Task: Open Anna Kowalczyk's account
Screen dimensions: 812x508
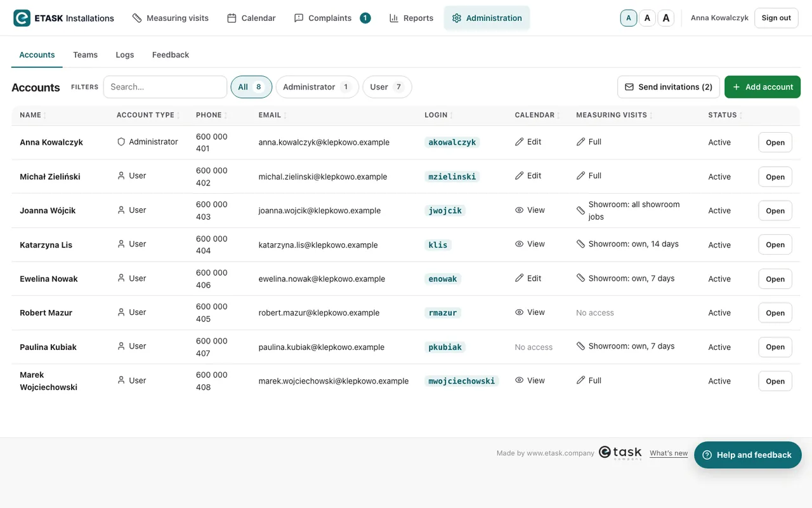Action: click(x=775, y=142)
